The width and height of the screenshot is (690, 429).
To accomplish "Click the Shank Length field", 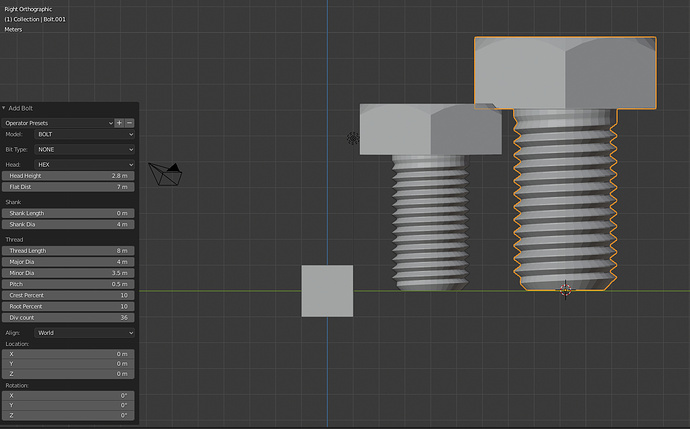I will pyautogui.click(x=68, y=213).
